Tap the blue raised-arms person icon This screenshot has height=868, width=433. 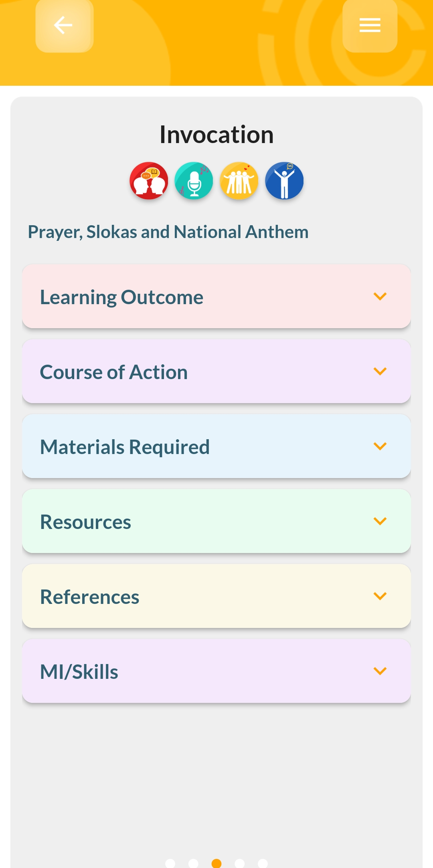point(284,181)
